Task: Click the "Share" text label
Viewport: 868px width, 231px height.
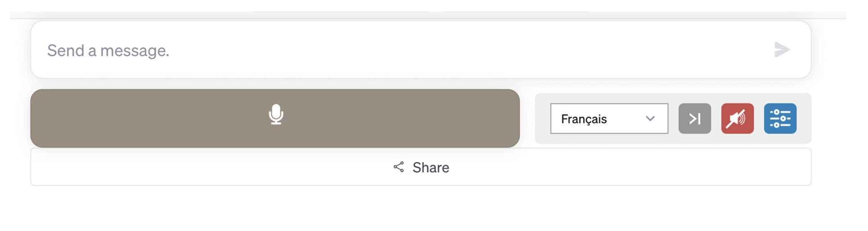Action: click(x=430, y=168)
